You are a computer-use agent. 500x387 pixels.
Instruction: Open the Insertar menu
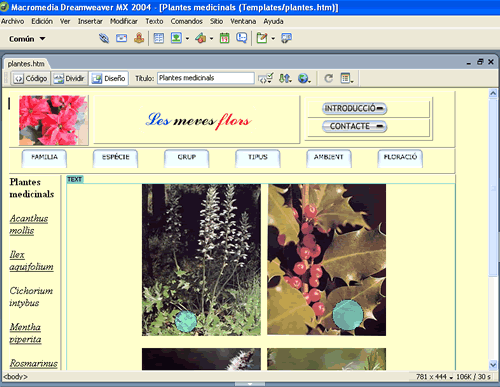click(90, 21)
